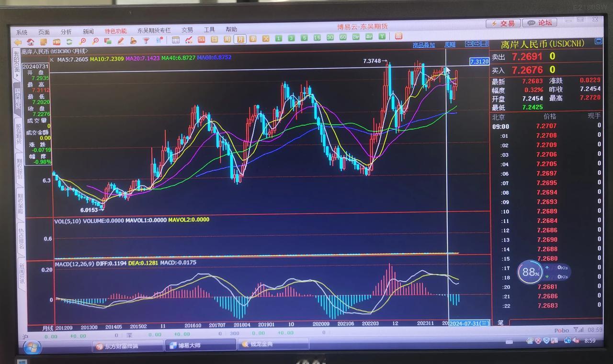Click the jump-to-end chart icon

tap(485, 44)
